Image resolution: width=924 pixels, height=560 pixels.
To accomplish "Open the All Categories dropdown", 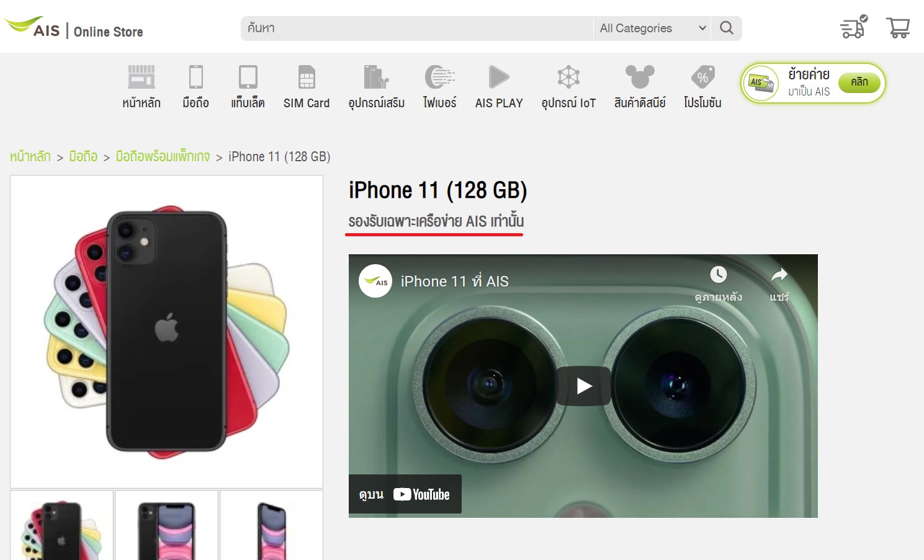I will [x=653, y=28].
